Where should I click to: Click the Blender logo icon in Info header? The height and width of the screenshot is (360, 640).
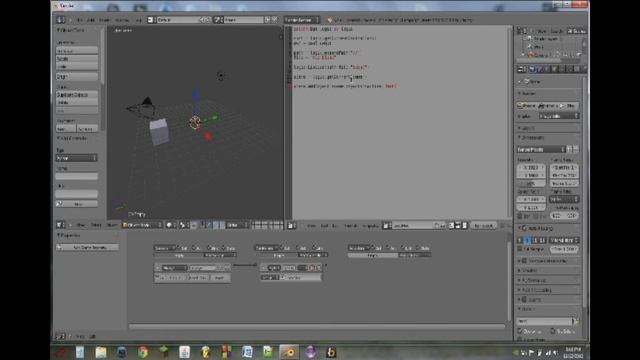(x=330, y=20)
